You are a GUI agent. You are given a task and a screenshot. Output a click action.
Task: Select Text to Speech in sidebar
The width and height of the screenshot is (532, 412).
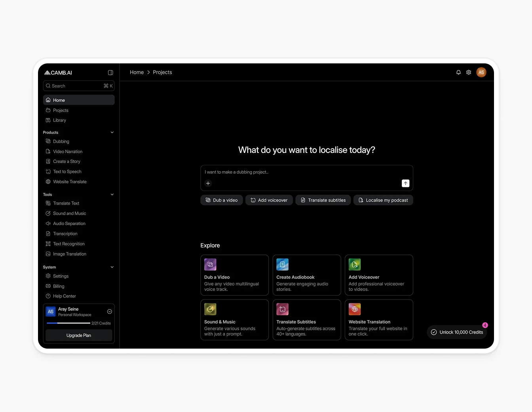67,172
